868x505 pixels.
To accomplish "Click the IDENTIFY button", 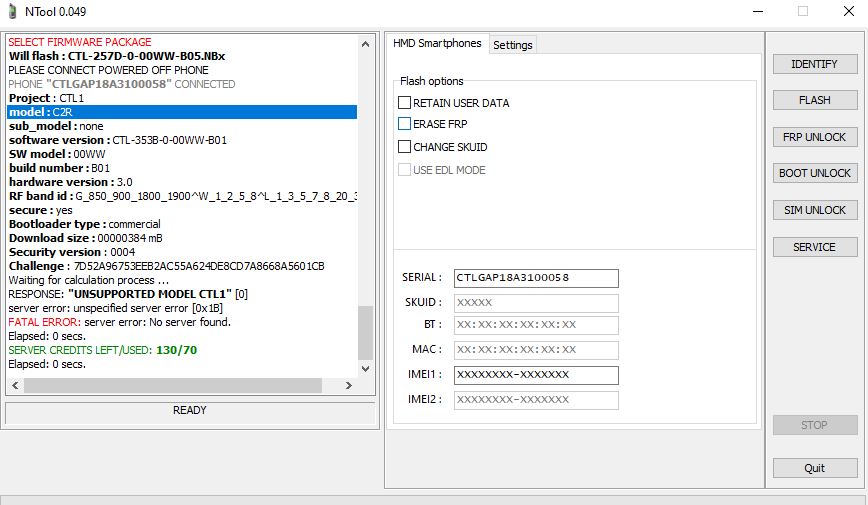I will [x=815, y=64].
